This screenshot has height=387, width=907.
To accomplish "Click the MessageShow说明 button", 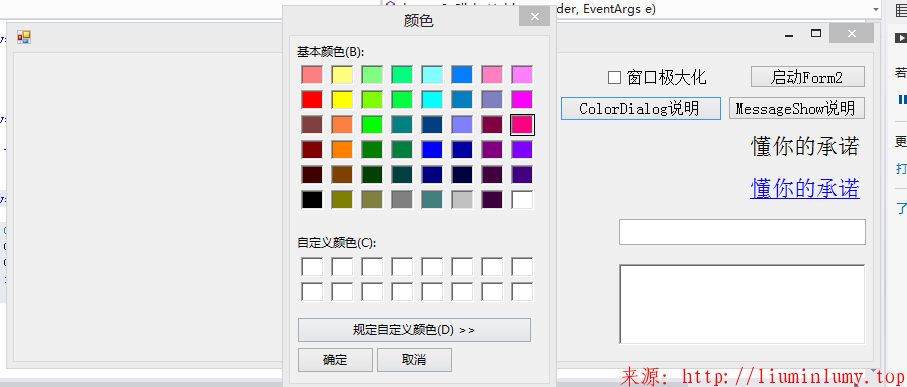I will point(797,108).
